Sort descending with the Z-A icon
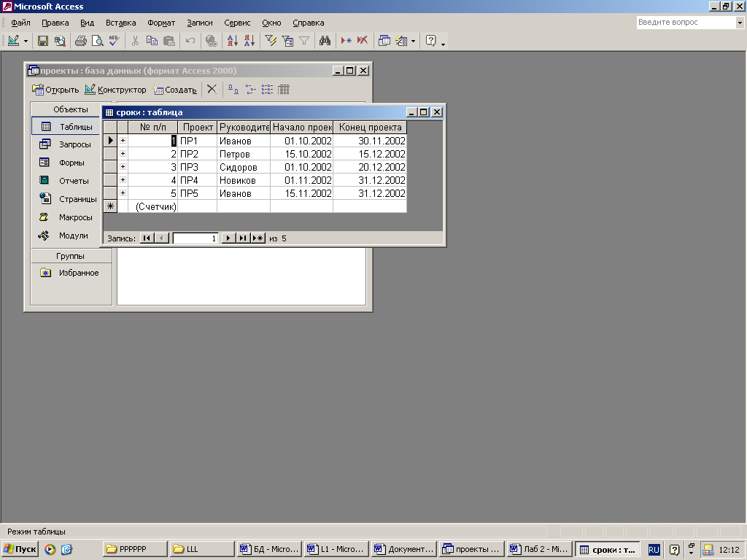The width and height of the screenshot is (747, 560). (249, 41)
